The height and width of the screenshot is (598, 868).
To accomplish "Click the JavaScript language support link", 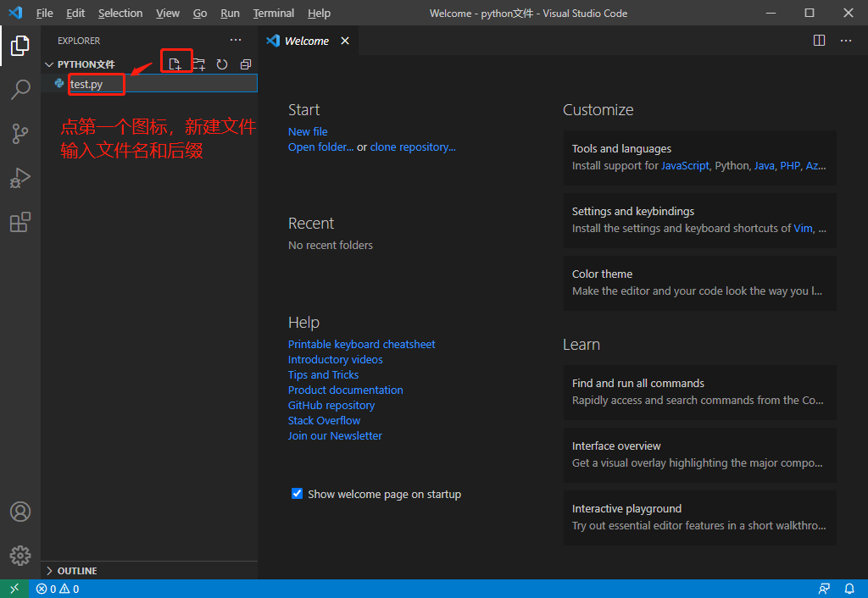I will (x=685, y=165).
